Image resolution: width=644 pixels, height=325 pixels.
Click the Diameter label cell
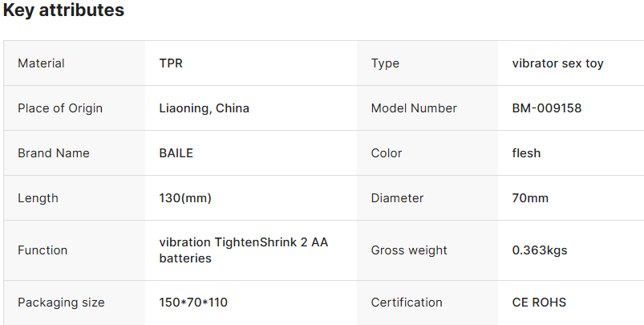[x=397, y=198]
